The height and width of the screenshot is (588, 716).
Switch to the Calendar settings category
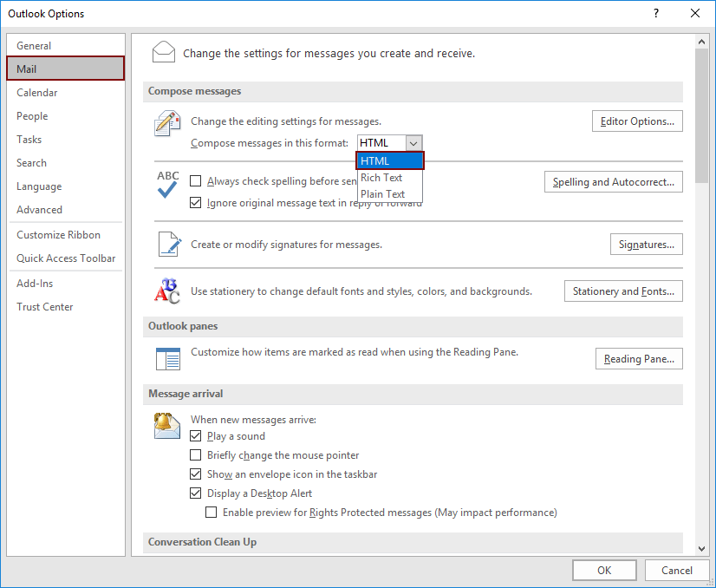coord(37,92)
